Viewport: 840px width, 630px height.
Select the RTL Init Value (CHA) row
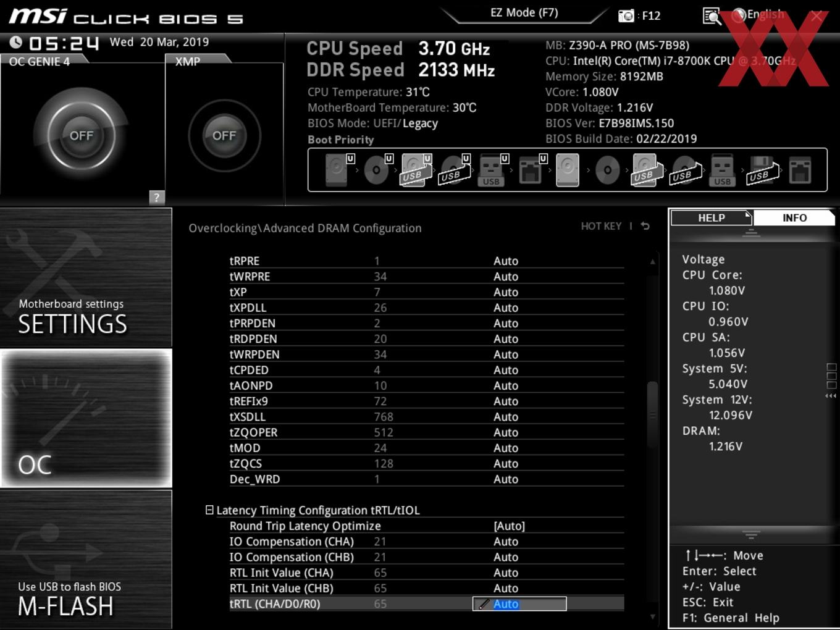(426, 573)
